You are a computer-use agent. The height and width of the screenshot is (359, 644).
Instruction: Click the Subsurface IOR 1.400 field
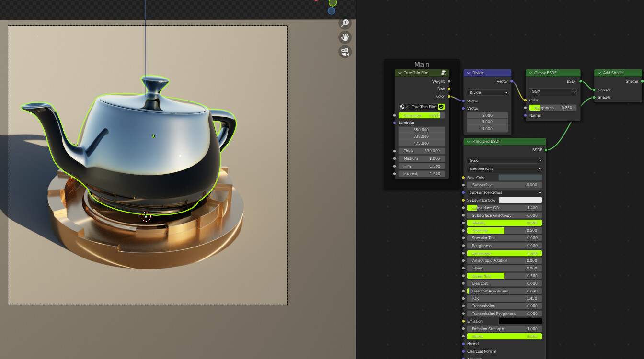[x=505, y=208]
